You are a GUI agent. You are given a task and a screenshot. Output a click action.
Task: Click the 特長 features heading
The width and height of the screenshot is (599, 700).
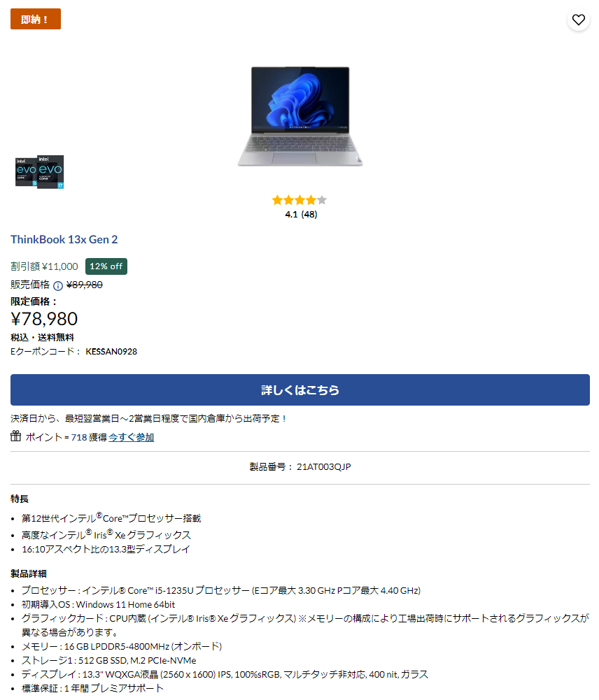[20, 499]
